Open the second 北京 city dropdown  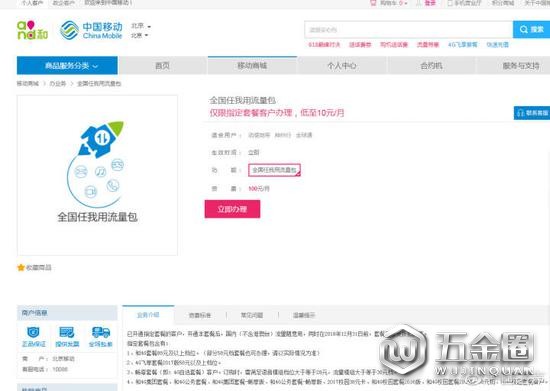pos(140,35)
